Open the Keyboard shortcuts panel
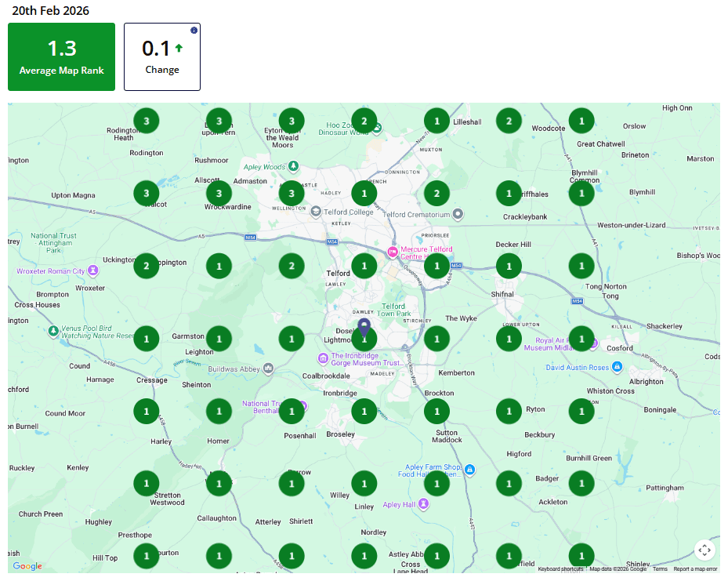The image size is (728, 581). [560, 569]
